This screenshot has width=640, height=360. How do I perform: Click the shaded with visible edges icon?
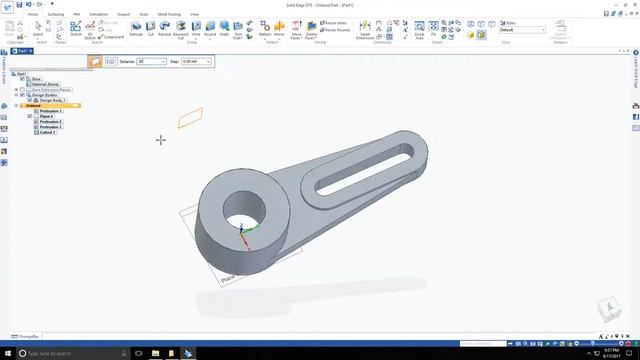tap(481, 35)
